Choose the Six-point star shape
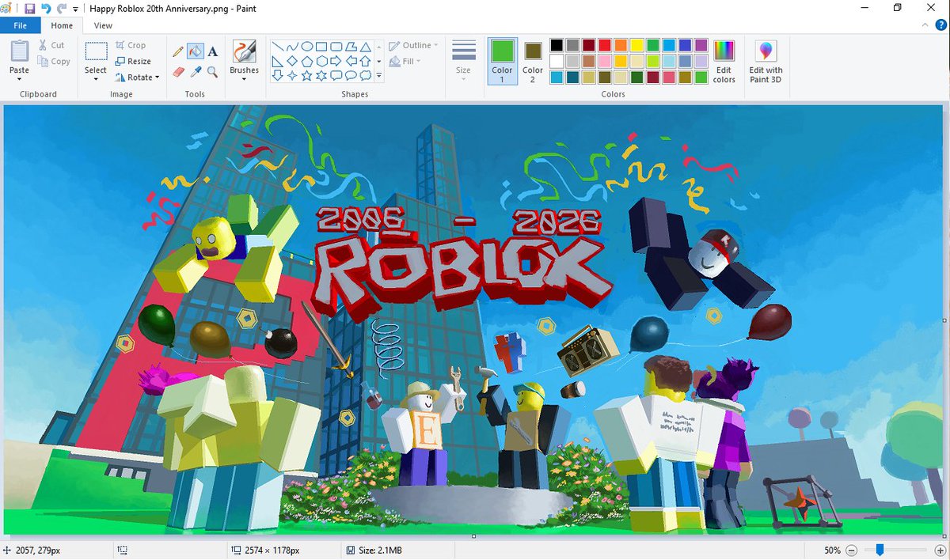 321,75
